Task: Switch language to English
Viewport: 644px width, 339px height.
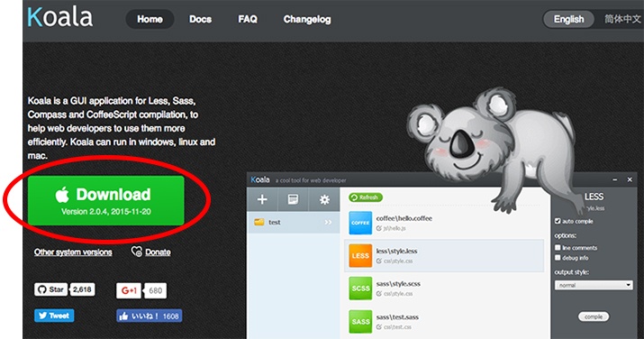Action: (569, 19)
